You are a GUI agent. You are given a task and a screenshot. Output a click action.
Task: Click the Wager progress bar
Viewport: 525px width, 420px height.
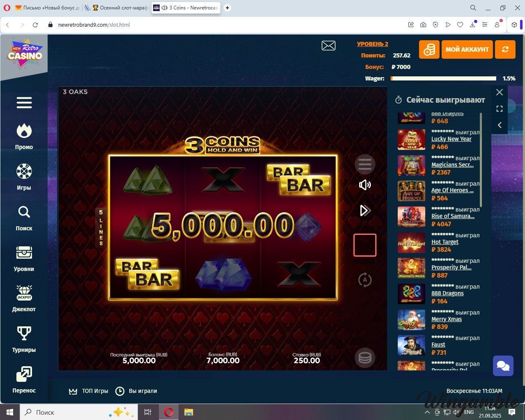pyautogui.click(x=443, y=78)
